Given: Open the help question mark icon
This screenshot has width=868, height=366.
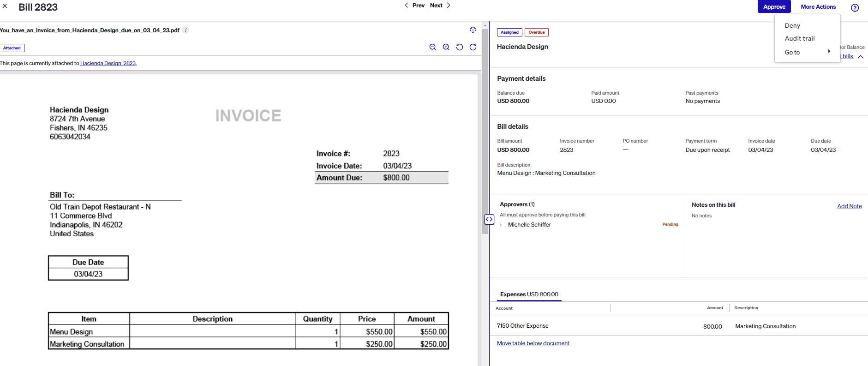Looking at the screenshot, I should pos(855,7).
